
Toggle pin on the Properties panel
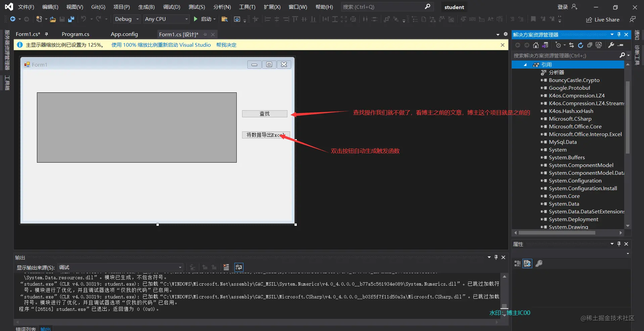coord(619,244)
